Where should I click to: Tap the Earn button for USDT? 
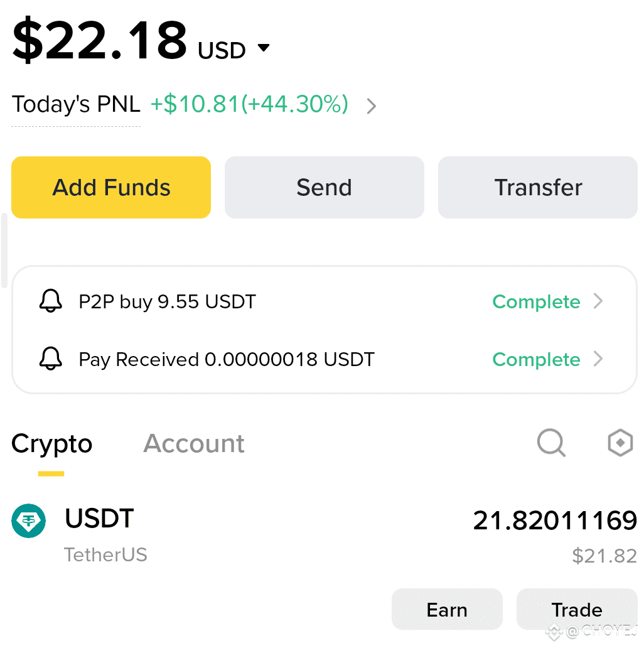(447, 609)
